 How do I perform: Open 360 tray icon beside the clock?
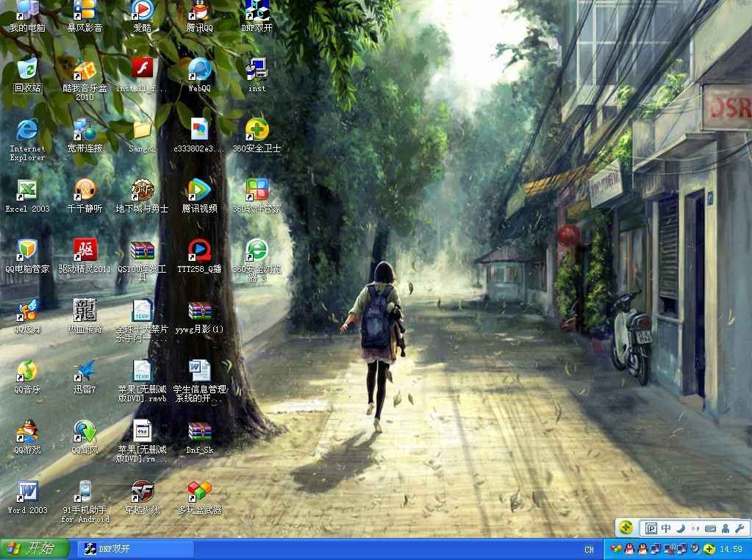[709, 549]
